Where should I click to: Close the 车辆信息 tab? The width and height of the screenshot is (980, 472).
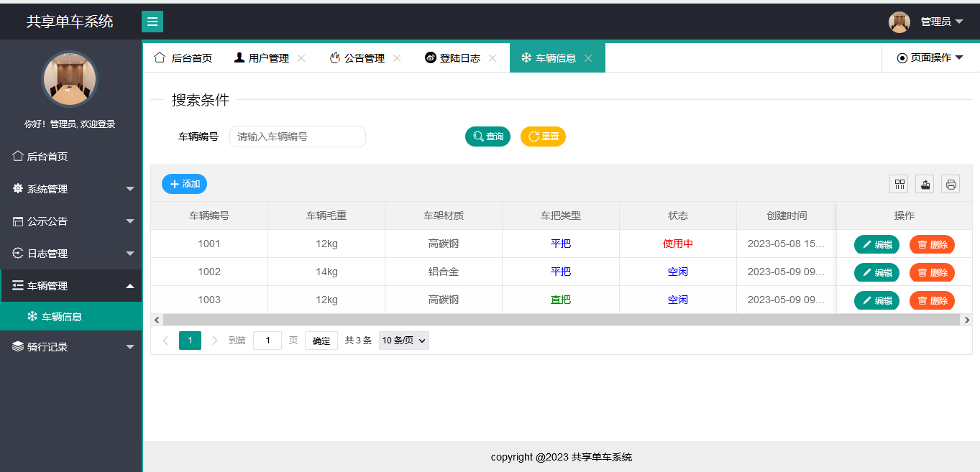(x=588, y=58)
